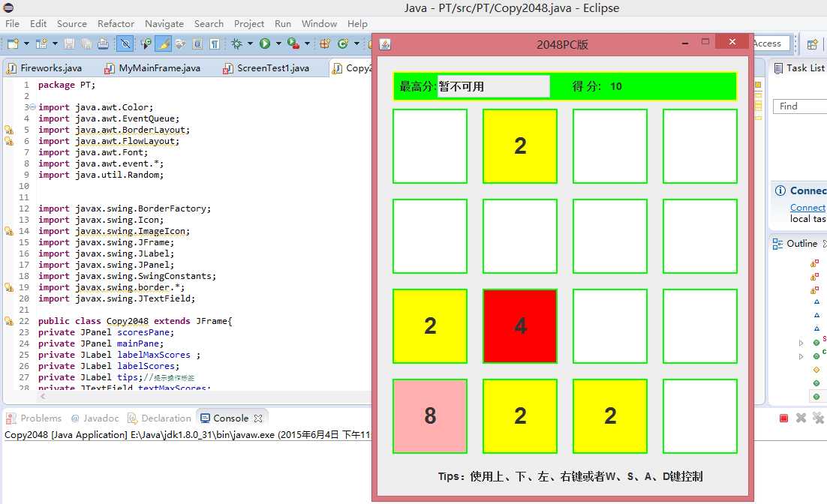Click the highest score text field in game

494,86
